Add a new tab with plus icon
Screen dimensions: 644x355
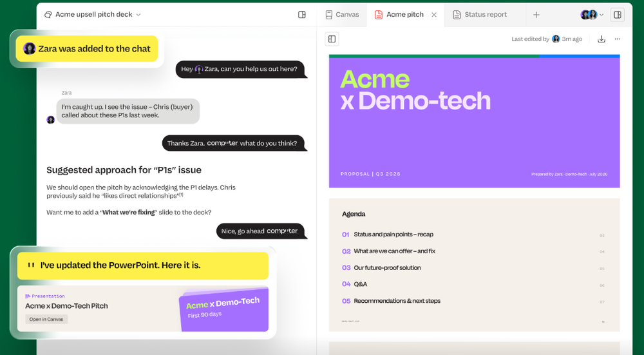click(x=536, y=15)
